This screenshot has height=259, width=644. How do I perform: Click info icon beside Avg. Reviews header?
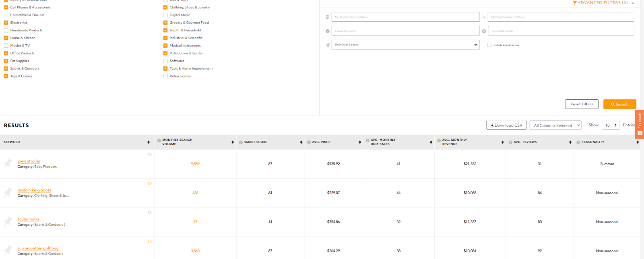click(x=510, y=142)
